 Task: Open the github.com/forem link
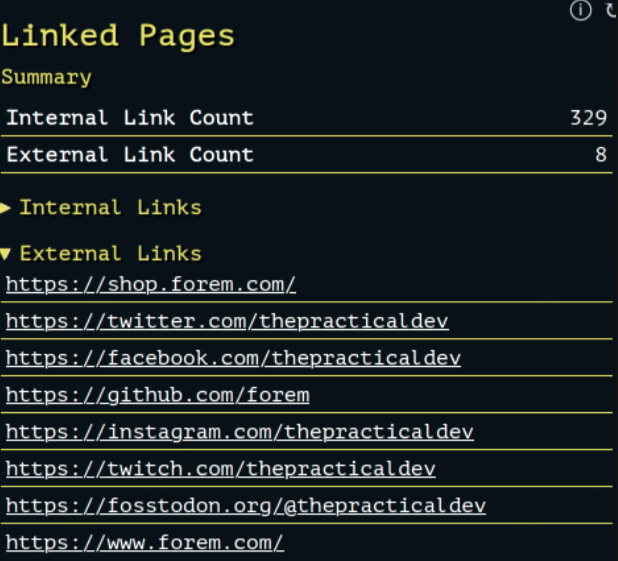[x=158, y=395]
